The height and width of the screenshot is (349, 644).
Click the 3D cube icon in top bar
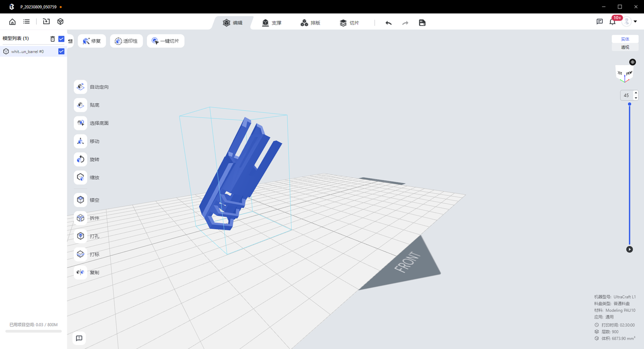60,22
